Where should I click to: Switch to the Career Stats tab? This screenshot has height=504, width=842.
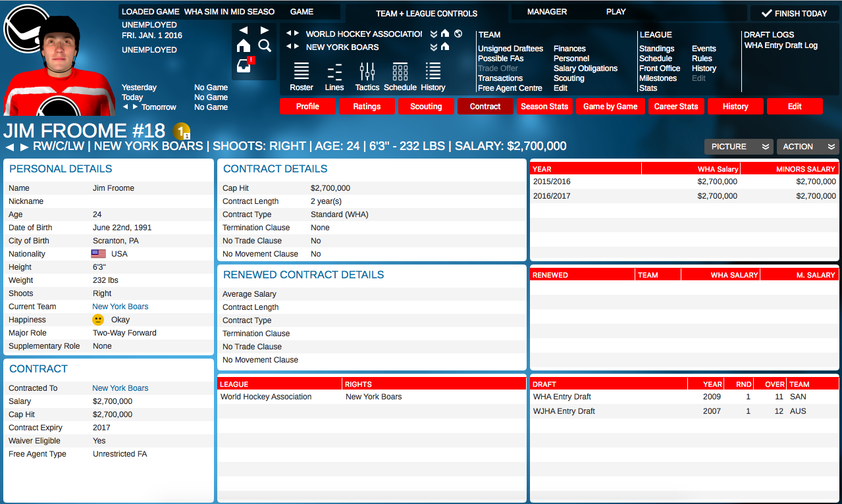click(x=675, y=107)
